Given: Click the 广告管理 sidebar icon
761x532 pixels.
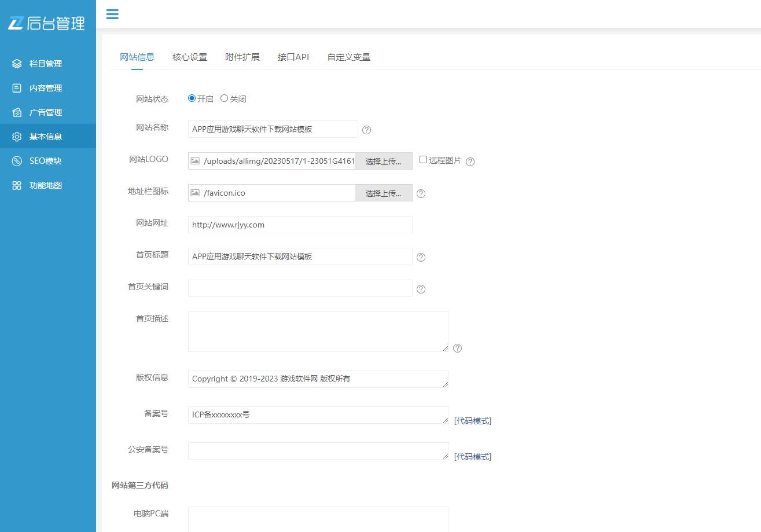Looking at the screenshot, I should click(x=17, y=112).
